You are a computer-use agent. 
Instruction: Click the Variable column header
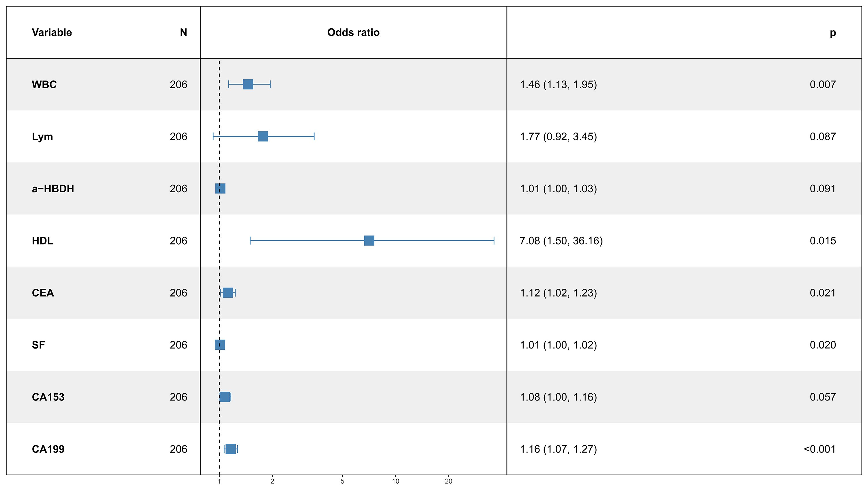(52, 32)
